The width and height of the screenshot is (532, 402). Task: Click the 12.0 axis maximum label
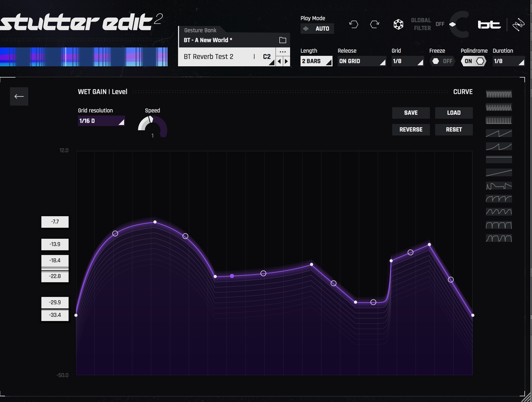pyautogui.click(x=64, y=150)
